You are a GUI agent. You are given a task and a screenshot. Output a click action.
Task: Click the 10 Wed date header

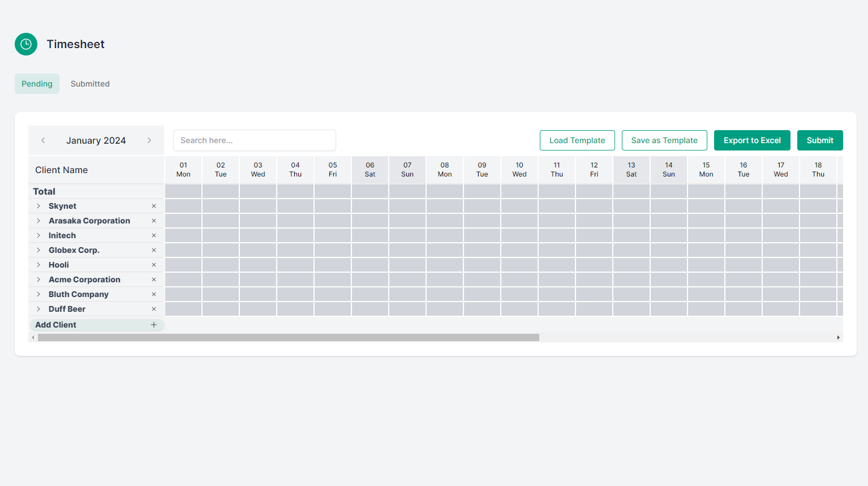click(x=519, y=170)
